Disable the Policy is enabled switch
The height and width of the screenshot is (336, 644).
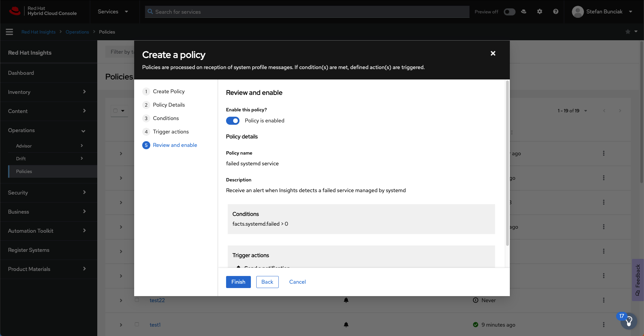tap(233, 121)
